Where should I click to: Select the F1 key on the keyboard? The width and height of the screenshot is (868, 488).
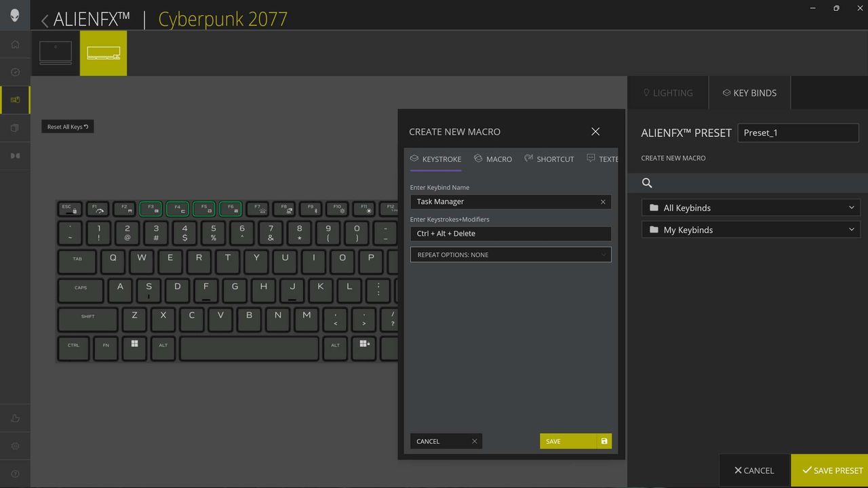[x=98, y=209]
